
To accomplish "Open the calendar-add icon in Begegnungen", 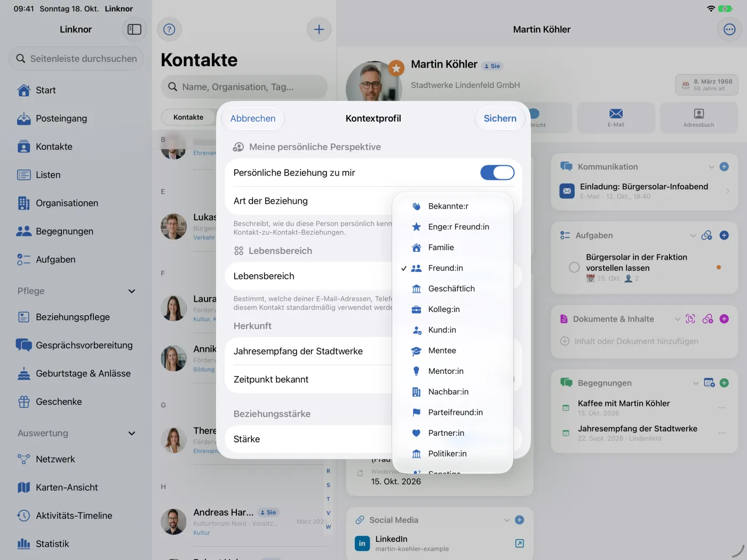I will click(709, 383).
